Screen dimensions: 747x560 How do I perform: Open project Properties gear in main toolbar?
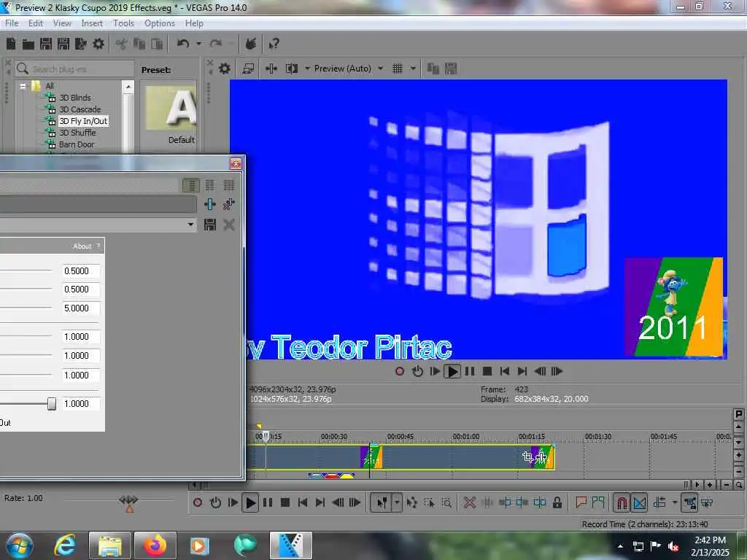[x=98, y=44]
